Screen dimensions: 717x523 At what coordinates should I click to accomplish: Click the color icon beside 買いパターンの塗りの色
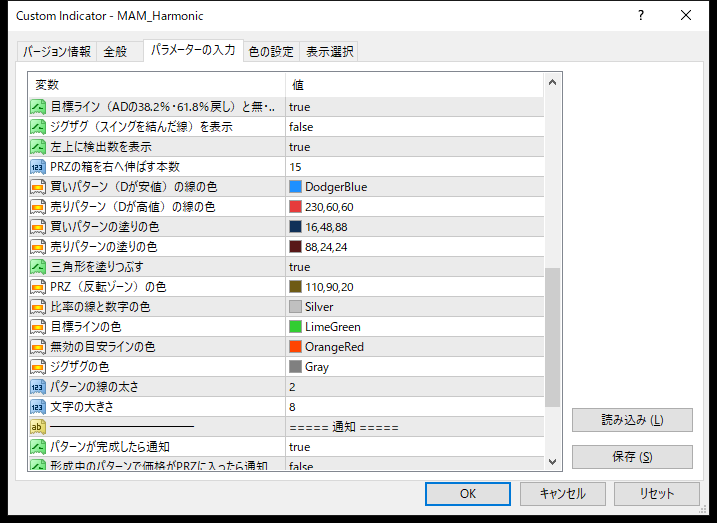[x=38, y=227]
